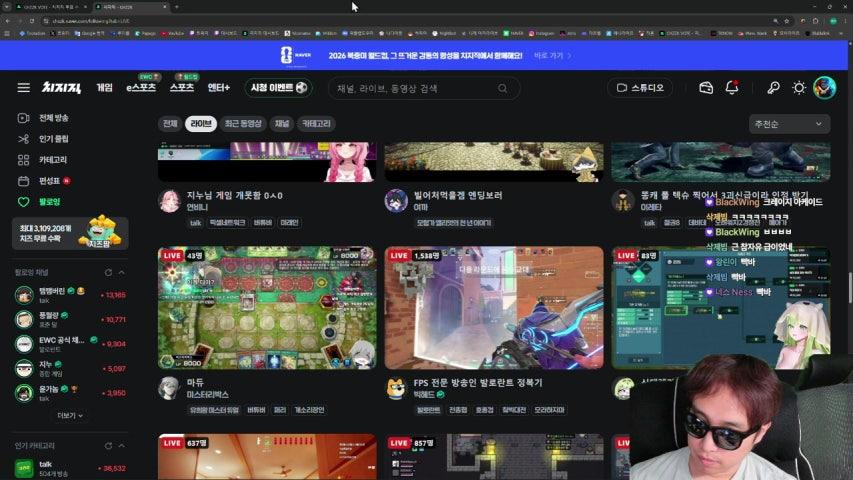Click the 치지직 logo
The height and width of the screenshot is (480, 853).
[x=61, y=88]
